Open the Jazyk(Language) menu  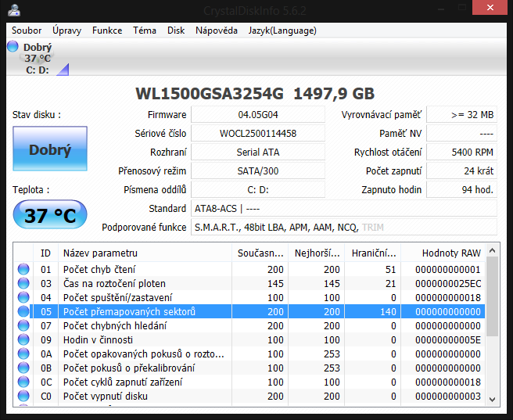pos(282,31)
